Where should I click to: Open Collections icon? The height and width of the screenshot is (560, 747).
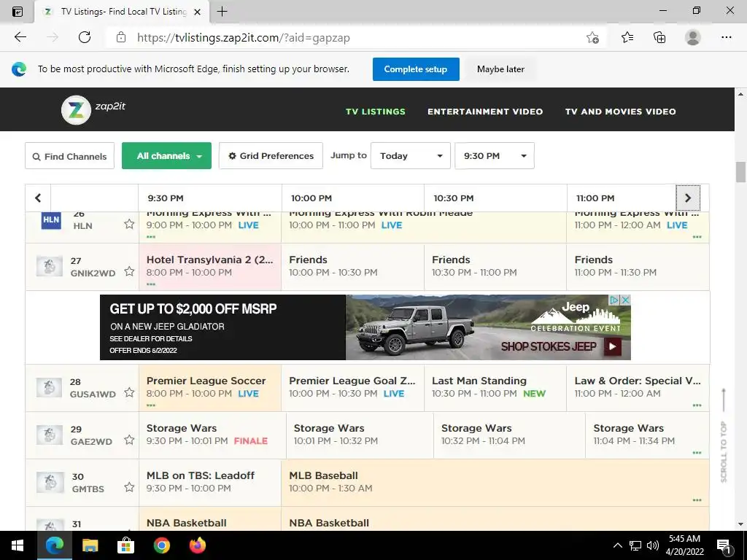click(659, 37)
